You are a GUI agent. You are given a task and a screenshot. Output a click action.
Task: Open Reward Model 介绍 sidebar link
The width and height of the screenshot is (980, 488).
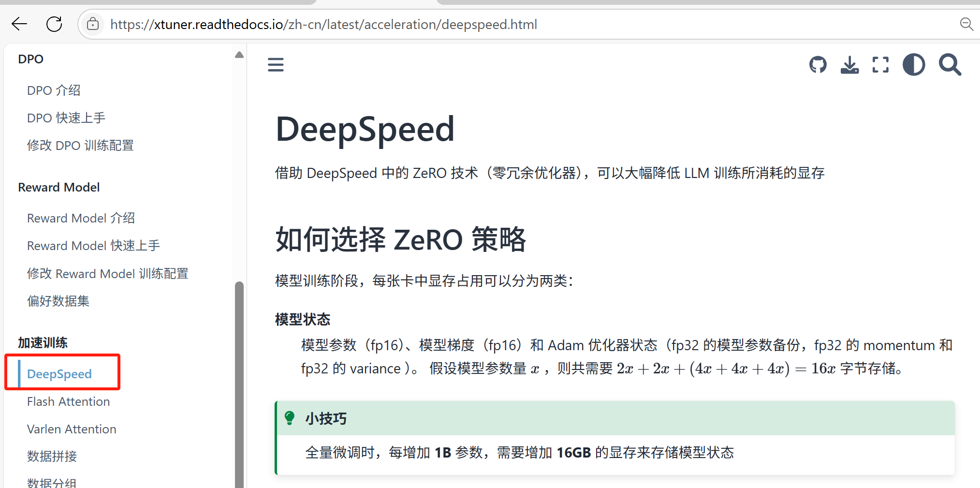pyautogui.click(x=81, y=218)
